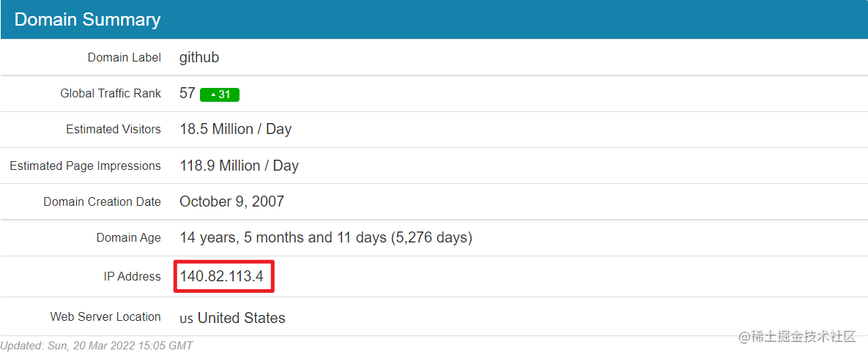Click the Global Traffic Rank label

click(111, 93)
